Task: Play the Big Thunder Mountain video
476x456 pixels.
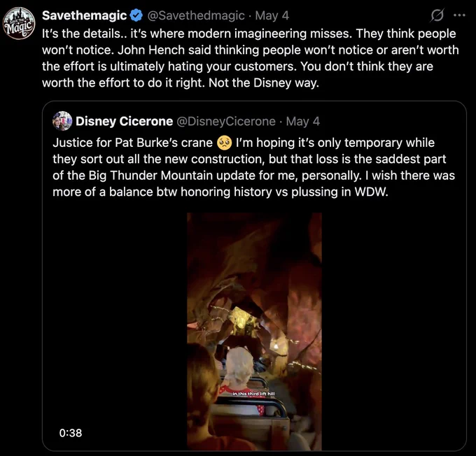Action: point(254,332)
